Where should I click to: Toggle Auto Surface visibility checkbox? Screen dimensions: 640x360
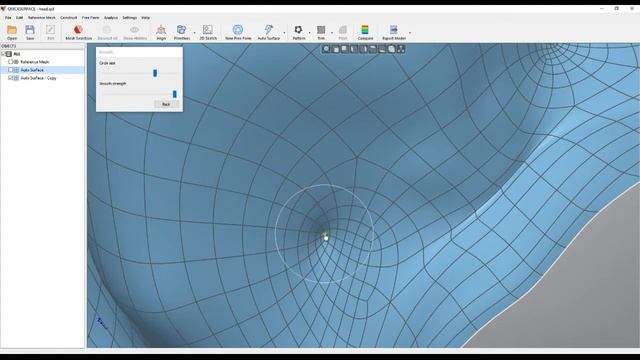click(x=11, y=70)
